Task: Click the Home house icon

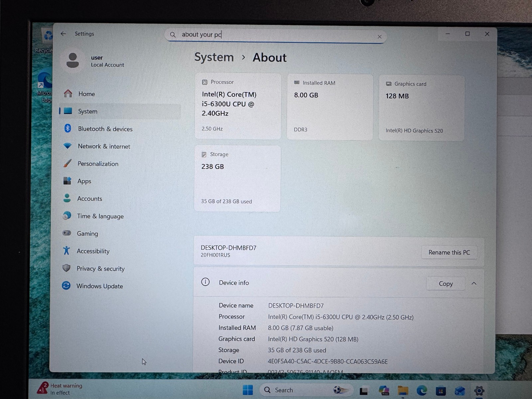Action: tap(68, 94)
